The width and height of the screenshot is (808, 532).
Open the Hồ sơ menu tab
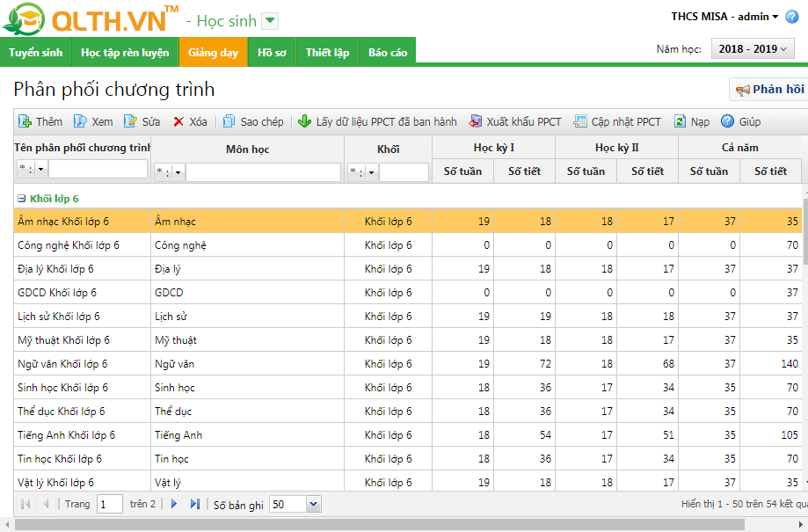click(x=272, y=53)
